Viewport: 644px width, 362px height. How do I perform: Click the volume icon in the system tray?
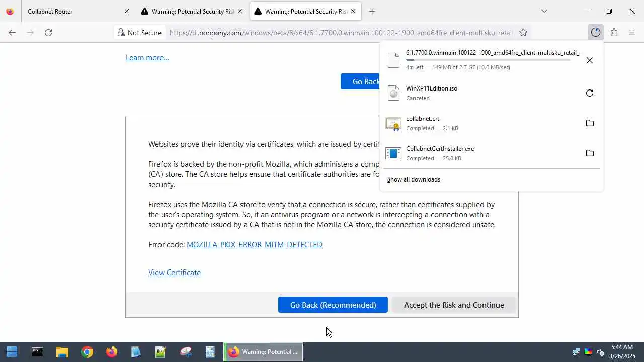click(x=600, y=352)
